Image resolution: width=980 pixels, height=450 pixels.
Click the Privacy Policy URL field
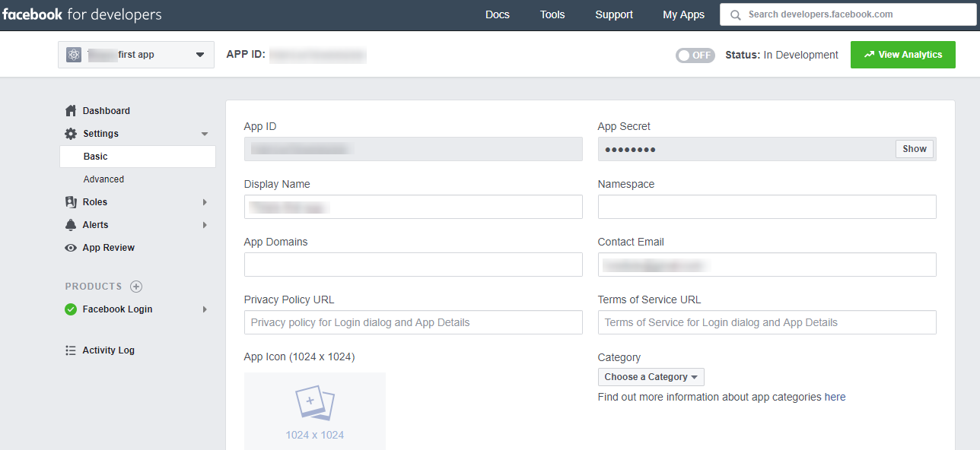413,322
